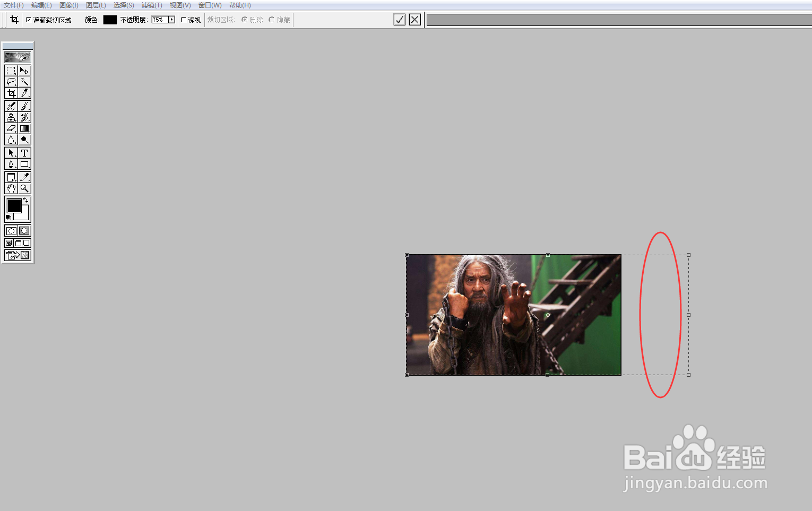This screenshot has width=812, height=511.
Task: Click the opacity 75% input field
Action: pos(160,20)
